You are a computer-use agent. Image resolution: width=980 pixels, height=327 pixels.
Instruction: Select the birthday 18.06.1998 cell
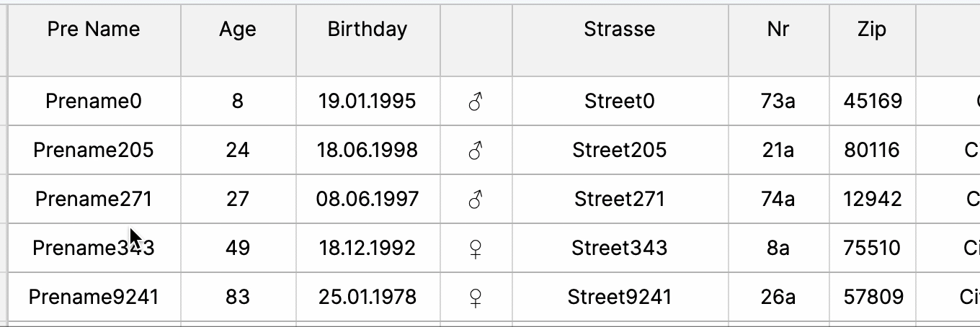pos(367,150)
